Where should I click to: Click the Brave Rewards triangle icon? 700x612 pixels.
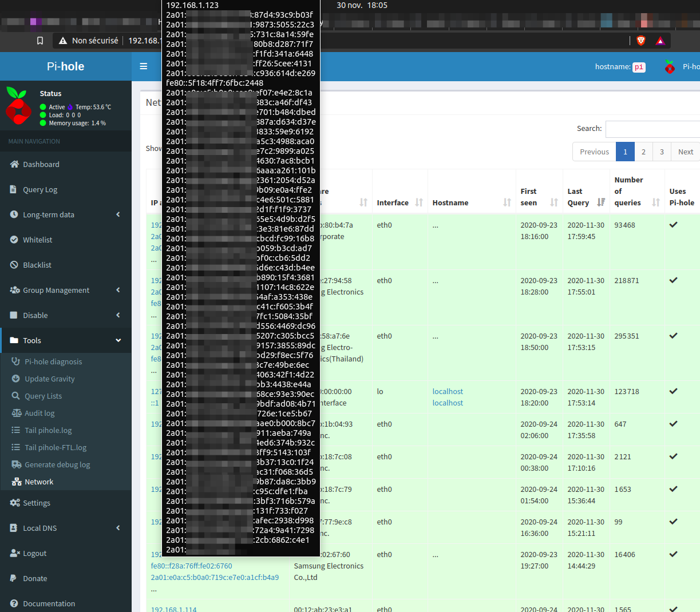660,41
